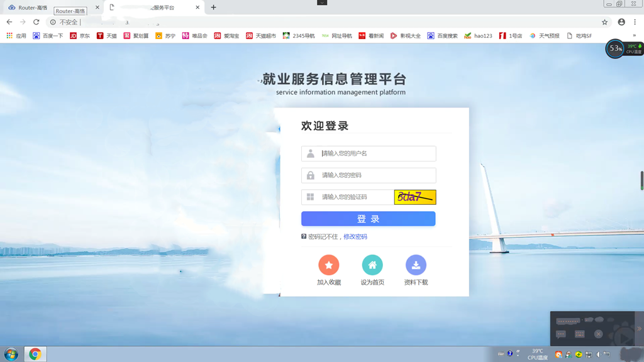Focus the username input field
The height and width of the screenshot is (362, 644).
(369, 153)
